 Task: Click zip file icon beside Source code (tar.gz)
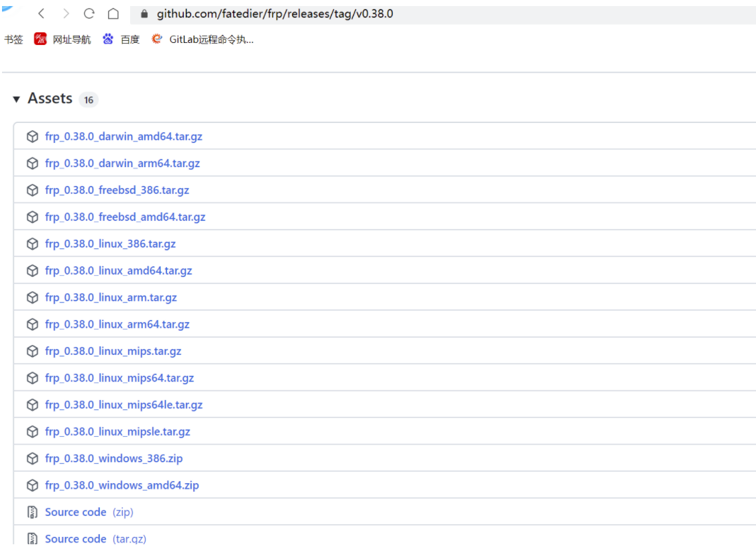(x=32, y=539)
